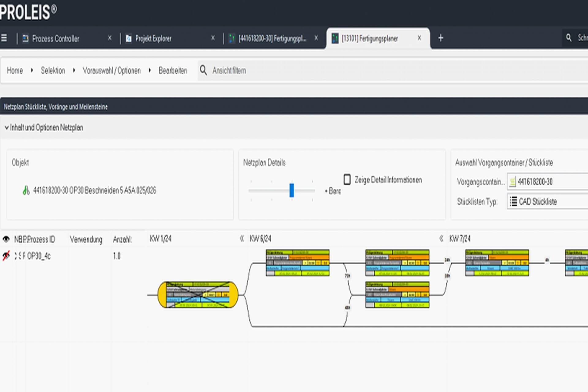The height and width of the screenshot is (392, 588).
Task: Click the CAD Stückliste list icon
Action: tap(513, 202)
